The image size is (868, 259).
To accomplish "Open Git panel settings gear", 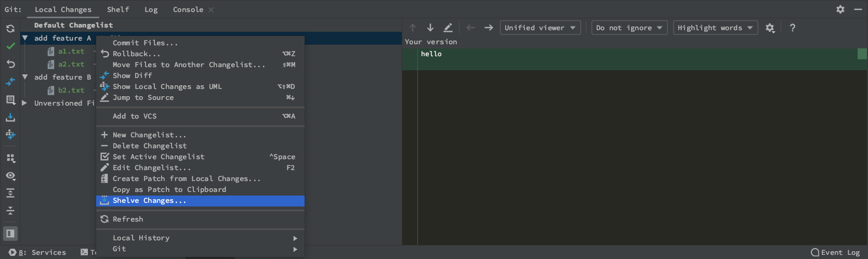I will click(840, 9).
